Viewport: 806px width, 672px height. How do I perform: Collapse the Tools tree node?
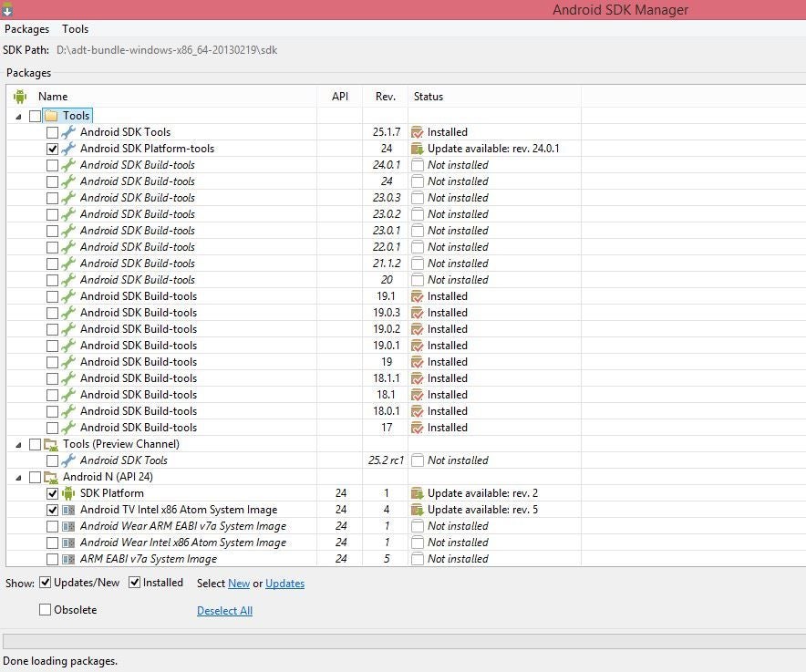pos(16,115)
